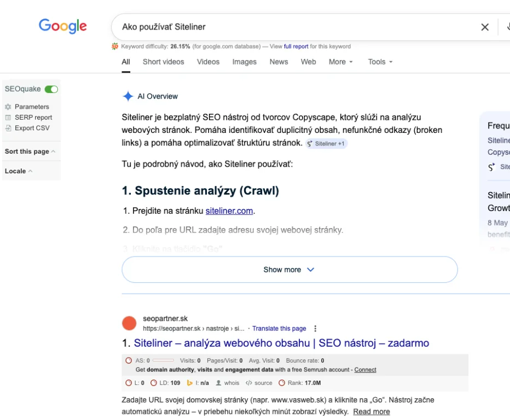Click the Connect Semrush account link

click(x=365, y=370)
